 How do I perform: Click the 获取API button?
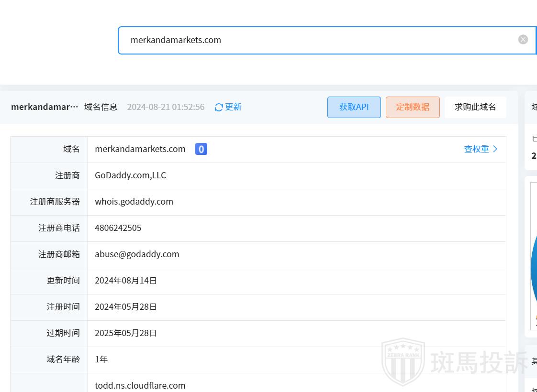[354, 107]
